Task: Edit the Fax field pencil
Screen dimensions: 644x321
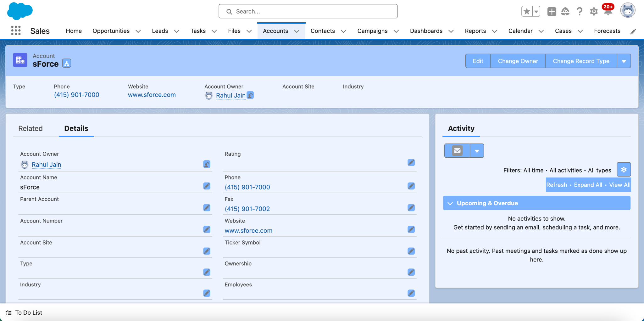Action: point(411,208)
